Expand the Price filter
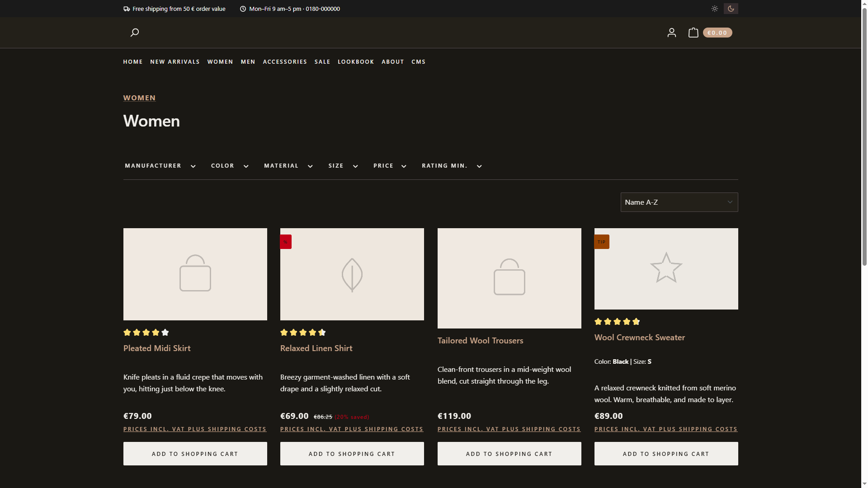 click(390, 166)
